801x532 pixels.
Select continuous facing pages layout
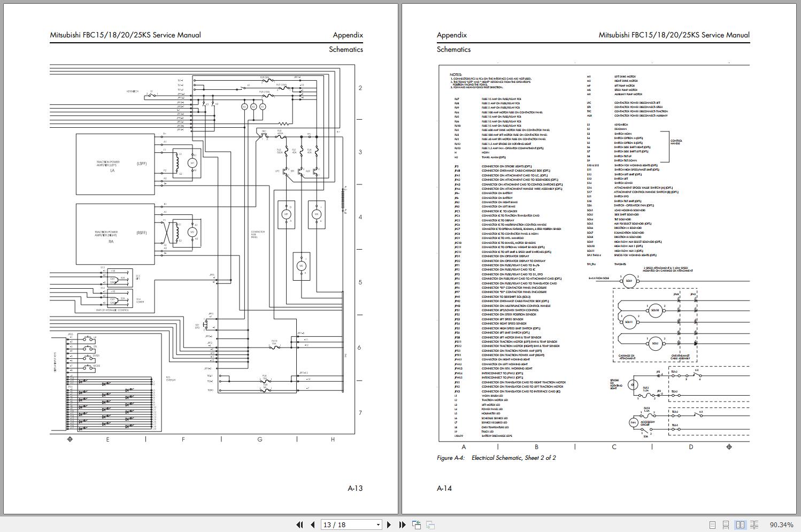click(754, 525)
